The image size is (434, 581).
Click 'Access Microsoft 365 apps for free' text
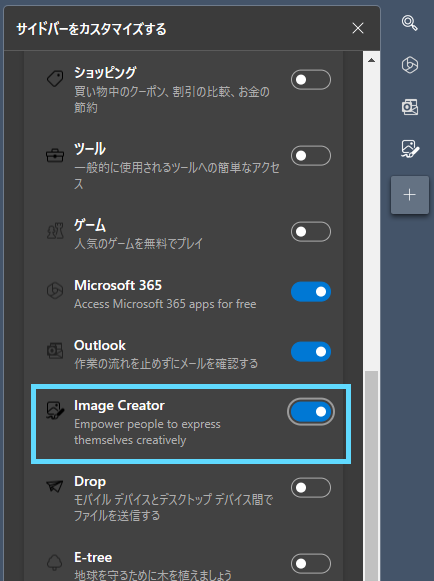pyautogui.click(x=165, y=304)
